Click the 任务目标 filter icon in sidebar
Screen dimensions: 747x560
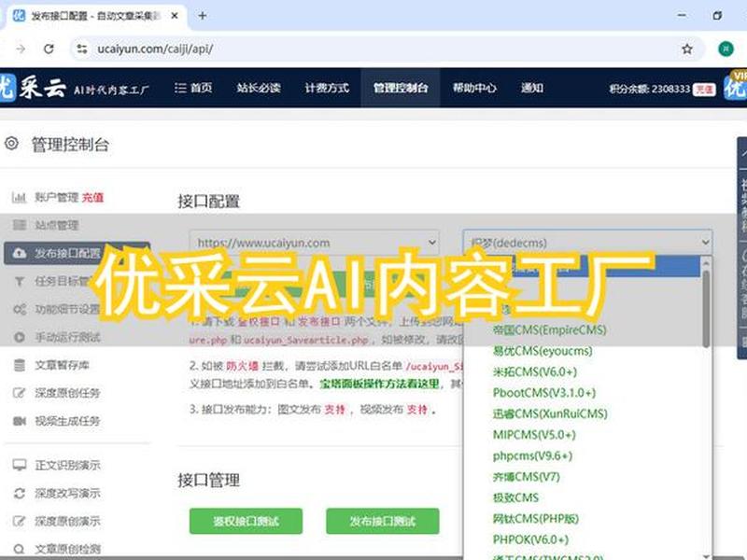(19, 282)
